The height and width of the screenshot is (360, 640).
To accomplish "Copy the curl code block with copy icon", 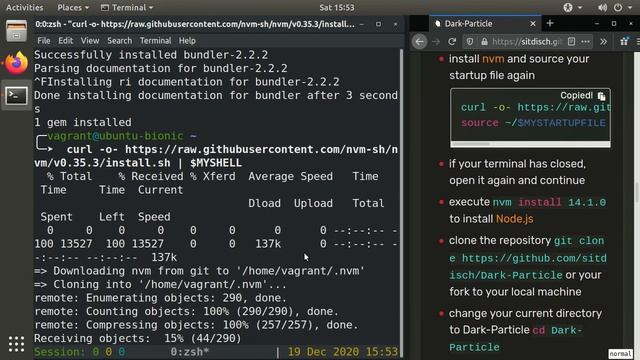I will [x=602, y=96].
